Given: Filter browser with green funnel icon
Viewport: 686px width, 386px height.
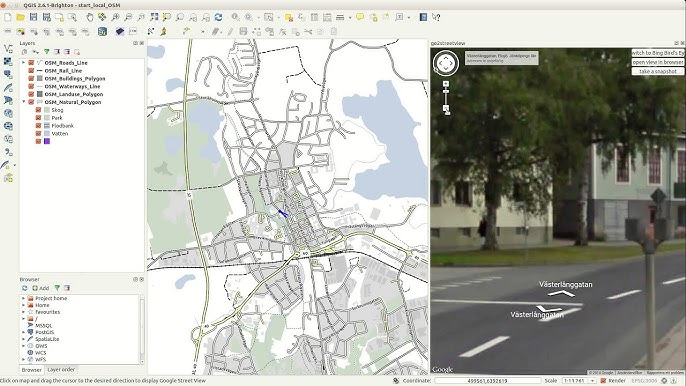Looking at the screenshot, I should coord(57,288).
